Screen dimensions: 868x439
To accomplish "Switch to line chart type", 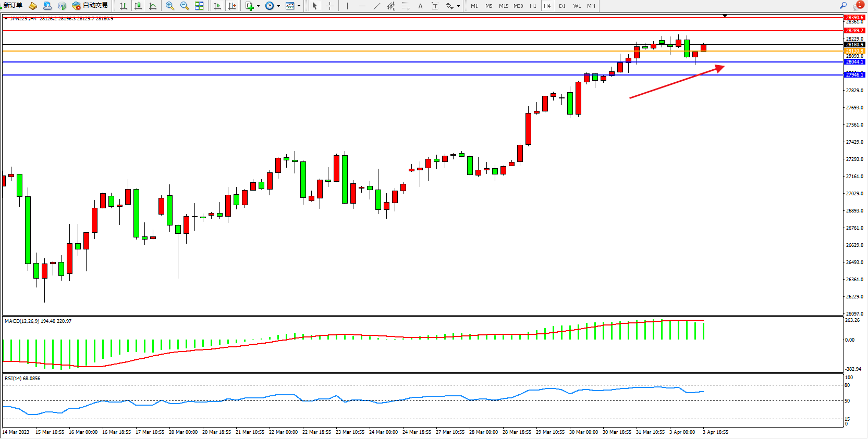I will (153, 6).
